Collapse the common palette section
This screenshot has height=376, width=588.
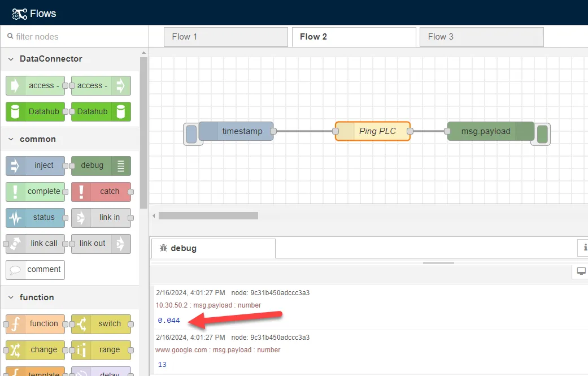10,139
